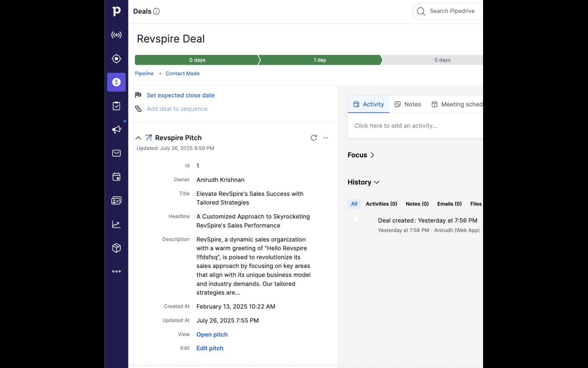This screenshot has height=368, width=588.
Task: Open the Pipeline breadcrumb link
Action: coord(144,74)
